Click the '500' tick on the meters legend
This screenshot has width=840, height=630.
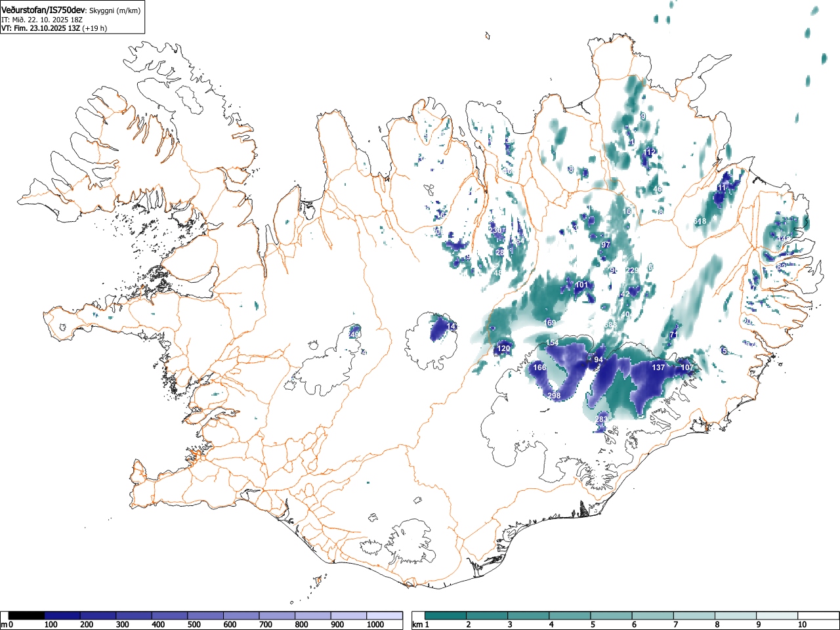pos(194,625)
